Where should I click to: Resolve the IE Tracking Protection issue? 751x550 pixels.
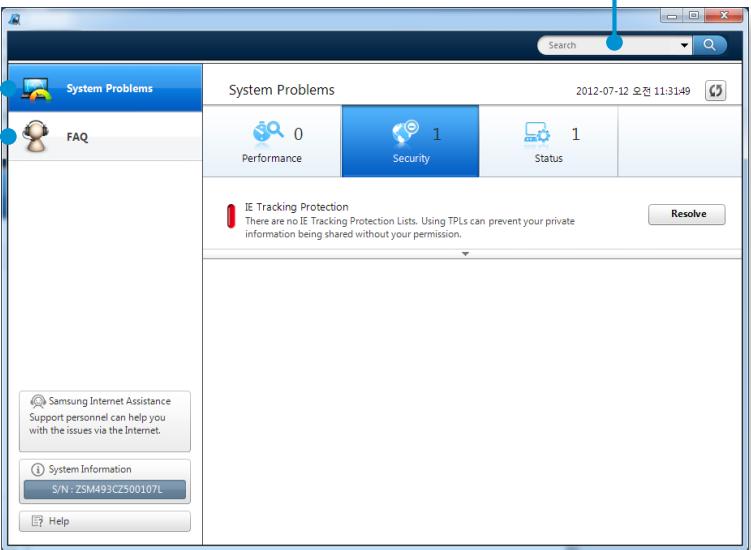(x=686, y=214)
